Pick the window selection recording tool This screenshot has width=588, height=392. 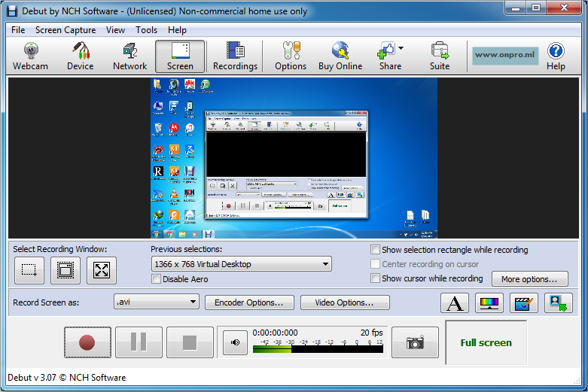coord(66,270)
